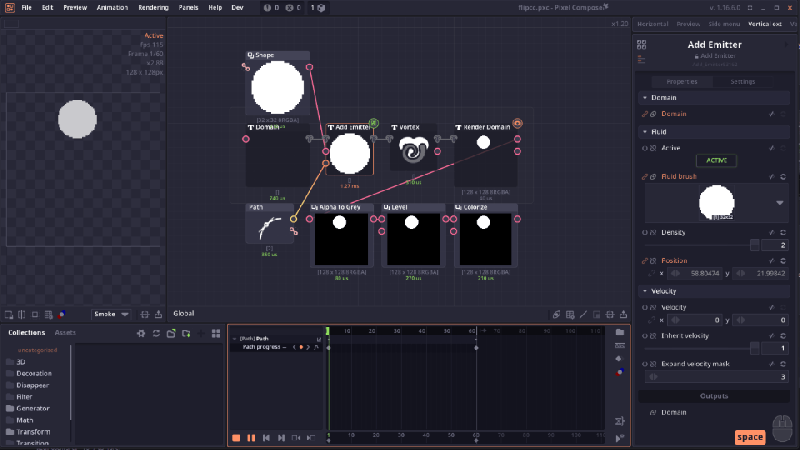Screen dimensions: 800x450
Task: Switch to the Side menu layout tab
Action: click(x=724, y=24)
